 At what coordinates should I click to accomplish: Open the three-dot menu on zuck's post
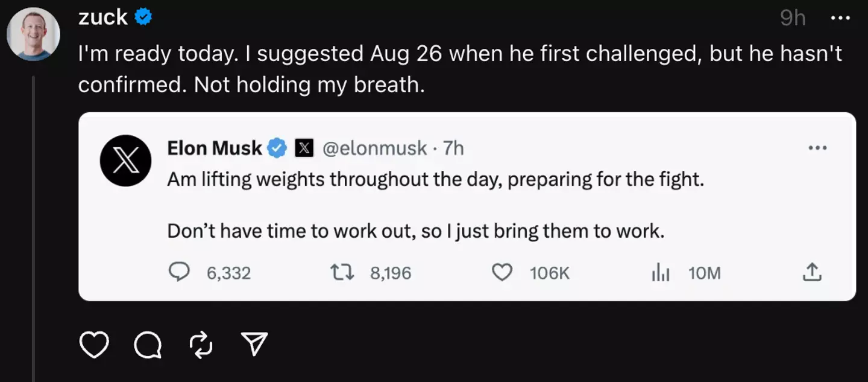click(x=840, y=18)
